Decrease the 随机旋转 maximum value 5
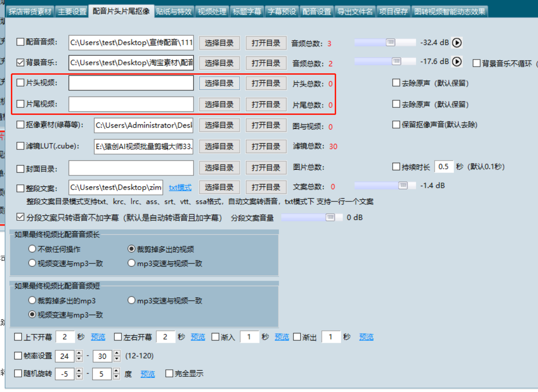This screenshot has width=538, height=392. (x=116, y=376)
